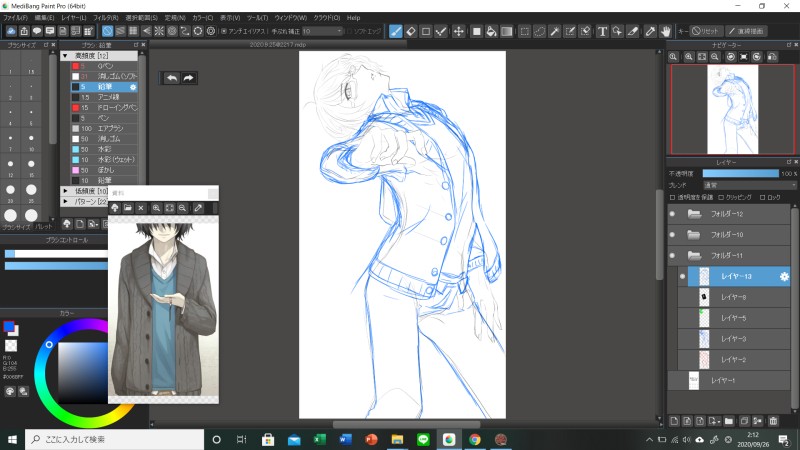Screen dimensions: 800x450
Task: Toggle the アンチエイリアス checkbox
Action: click(x=223, y=31)
